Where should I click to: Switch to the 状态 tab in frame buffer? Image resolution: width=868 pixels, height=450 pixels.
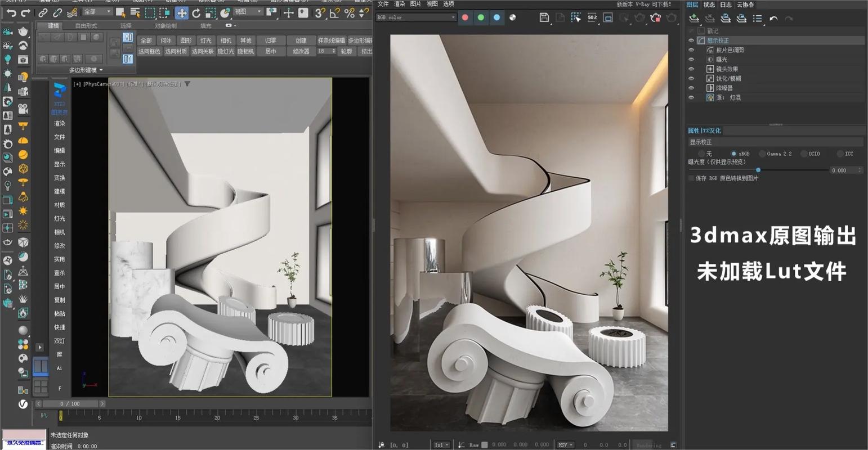pos(709,4)
